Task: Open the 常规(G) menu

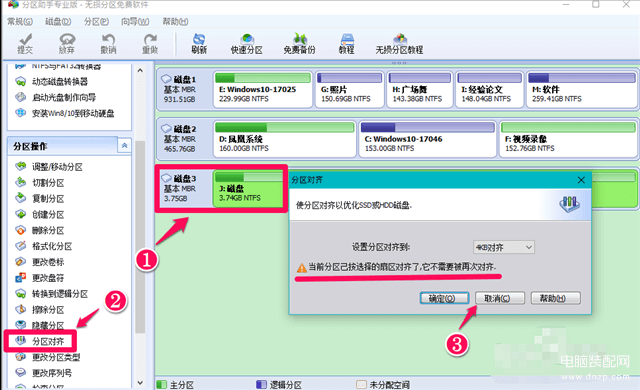Action: [x=20, y=21]
